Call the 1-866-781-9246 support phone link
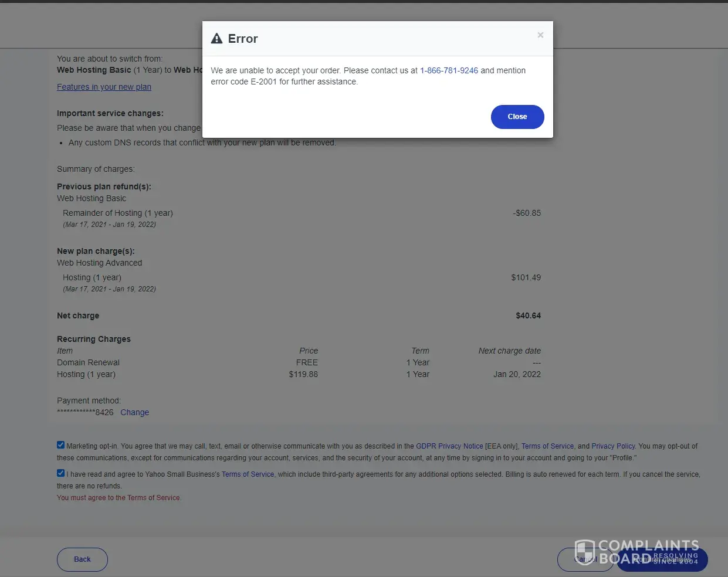 [449, 70]
